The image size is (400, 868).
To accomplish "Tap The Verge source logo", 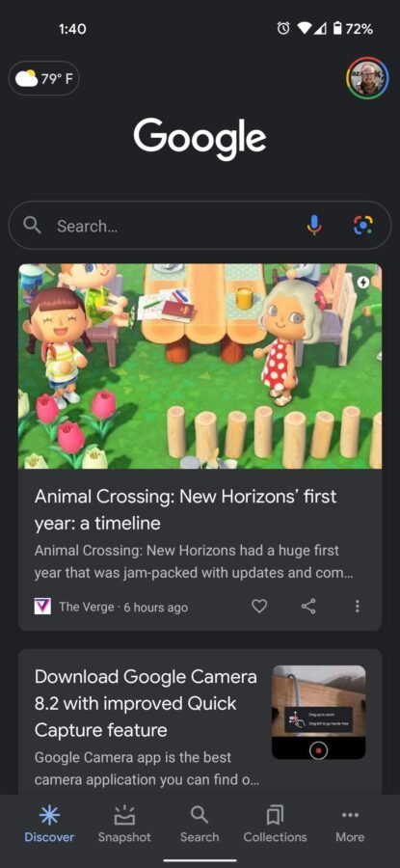I will (42, 607).
